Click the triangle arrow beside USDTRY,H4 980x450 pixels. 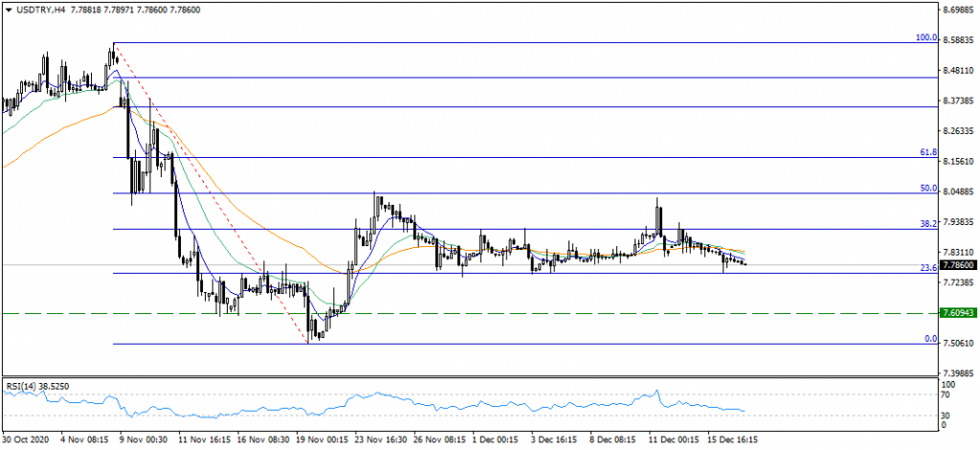[x=8, y=8]
